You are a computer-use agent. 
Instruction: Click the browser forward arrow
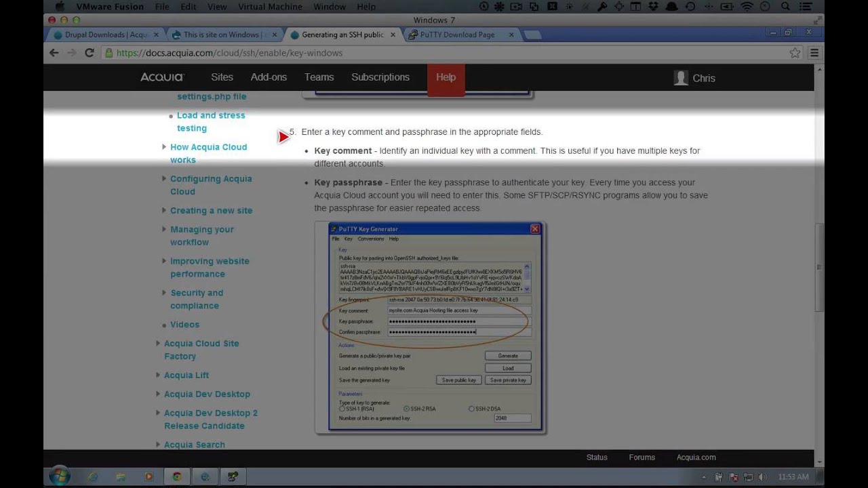[72, 52]
